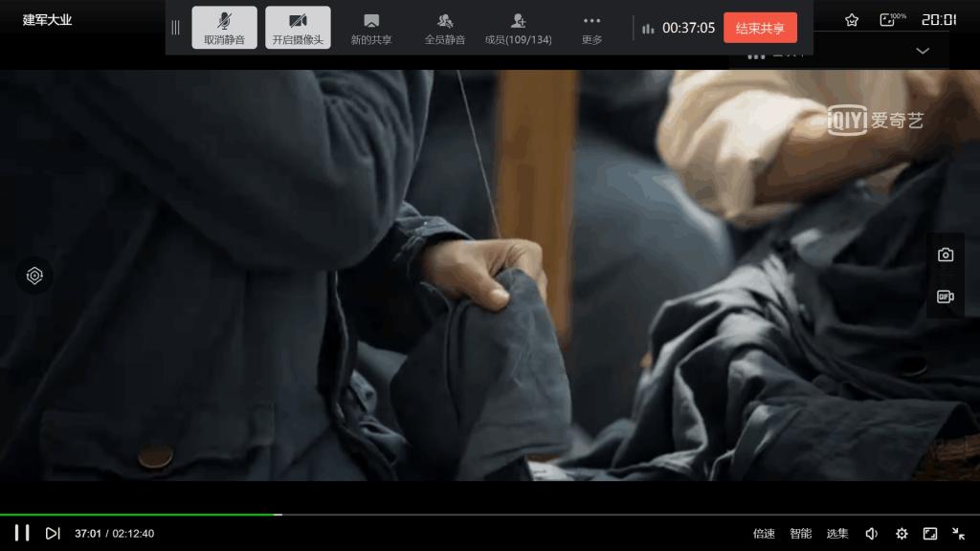
Task: Open the 更多 more options menu
Action: (592, 28)
